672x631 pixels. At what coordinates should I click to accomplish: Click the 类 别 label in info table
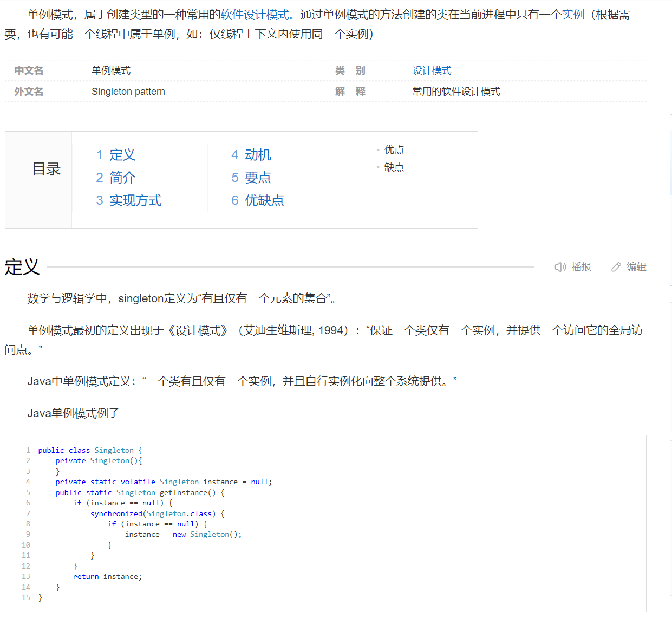pos(350,70)
